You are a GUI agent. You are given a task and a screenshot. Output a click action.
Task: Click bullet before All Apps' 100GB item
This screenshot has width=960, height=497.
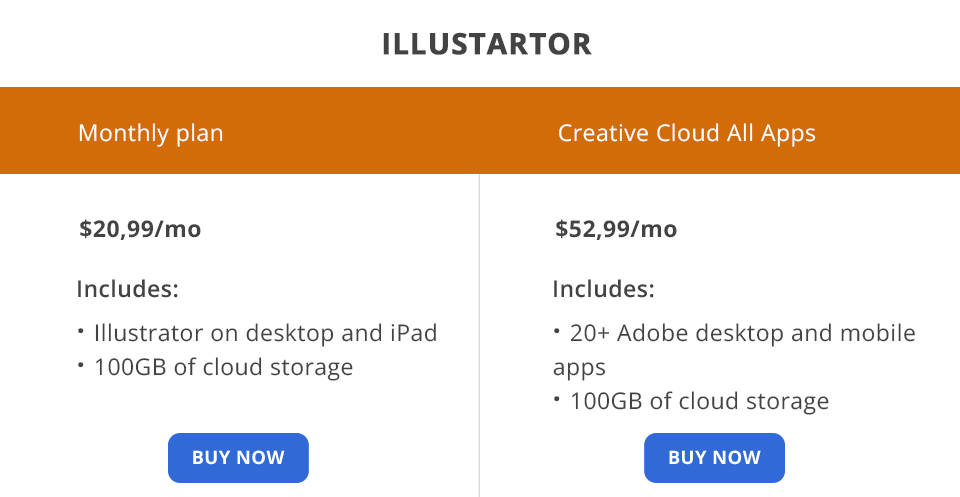557,398
